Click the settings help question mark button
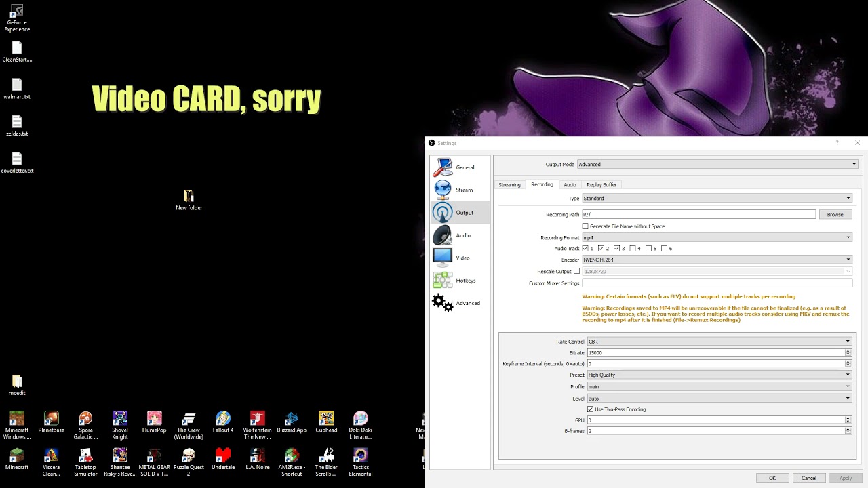The image size is (868, 488). pyautogui.click(x=837, y=143)
